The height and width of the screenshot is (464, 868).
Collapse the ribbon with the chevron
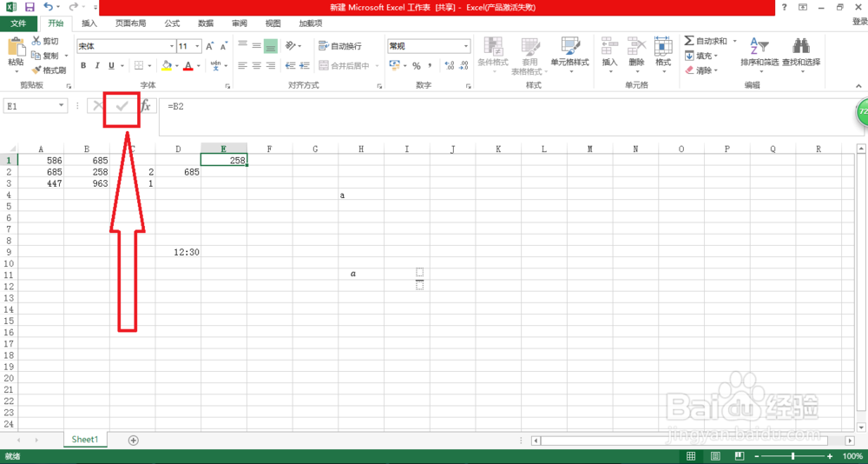click(859, 86)
